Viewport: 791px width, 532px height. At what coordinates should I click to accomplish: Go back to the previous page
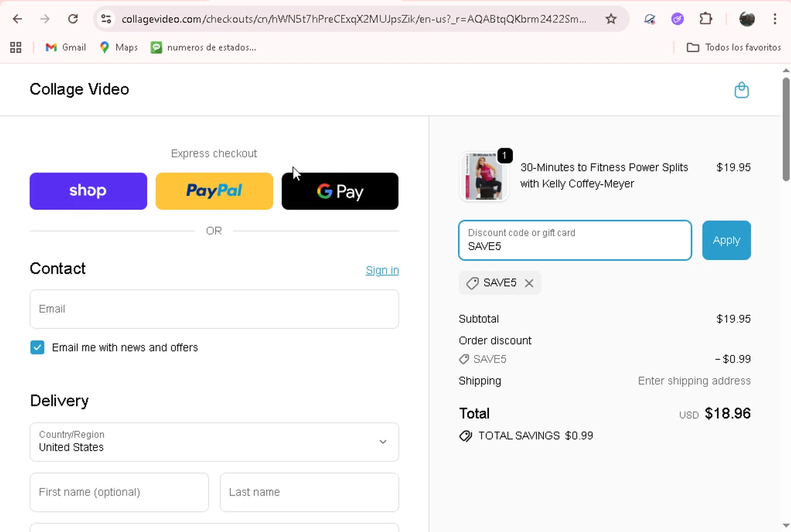[17, 19]
